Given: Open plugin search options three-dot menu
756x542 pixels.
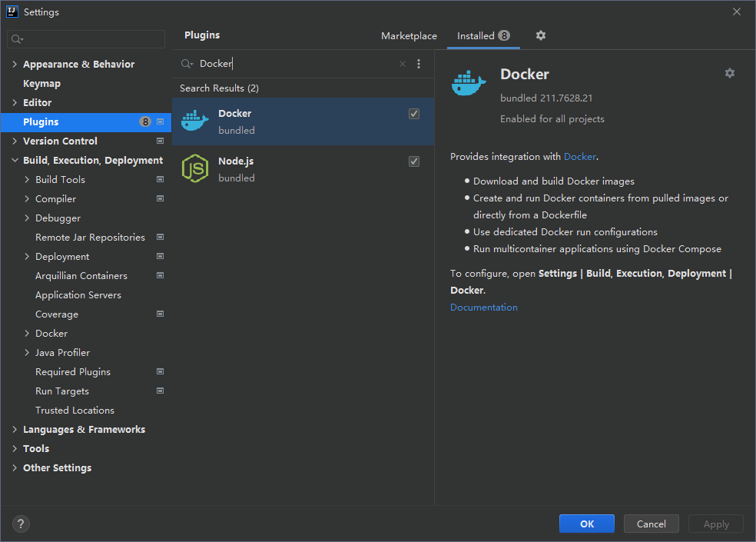Looking at the screenshot, I should (419, 64).
